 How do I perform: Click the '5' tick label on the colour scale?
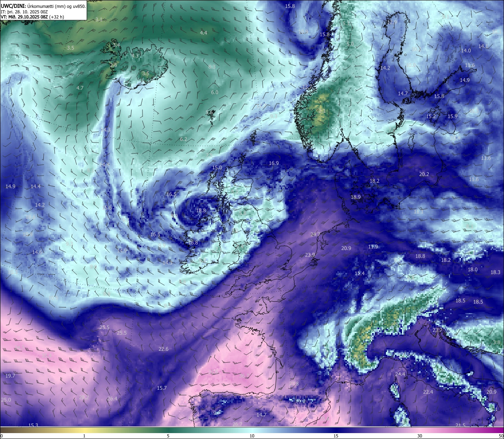pos(168,436)
